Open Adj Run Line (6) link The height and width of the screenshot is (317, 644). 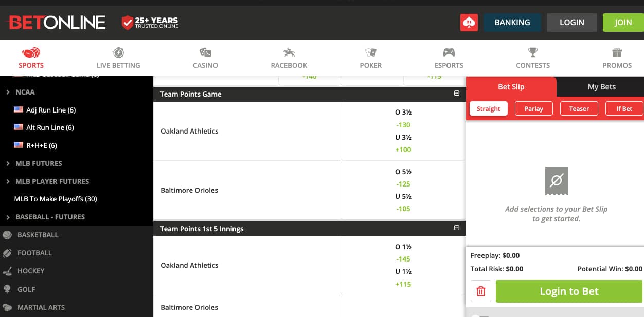tap(51, 110)
